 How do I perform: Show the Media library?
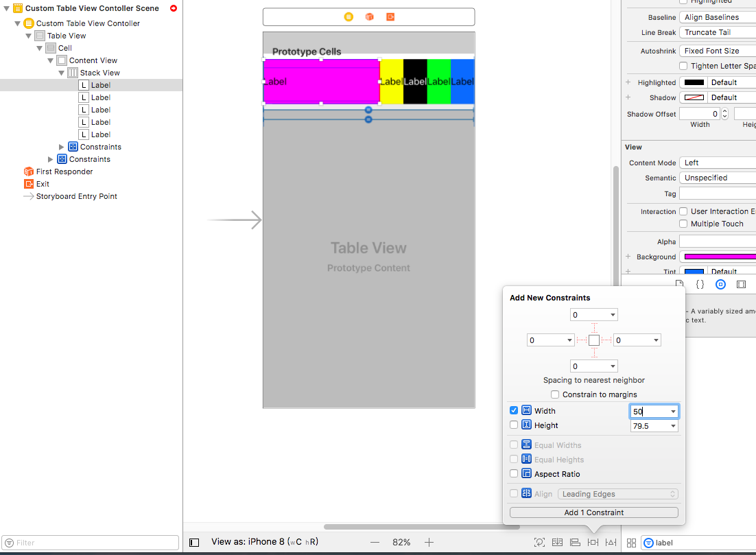coord(741,284)
